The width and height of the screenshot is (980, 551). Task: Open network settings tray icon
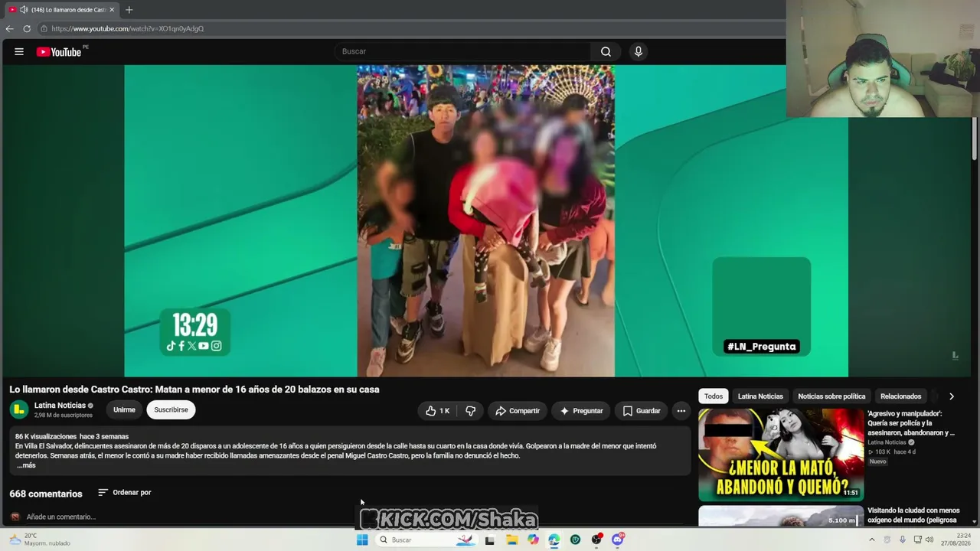point(917,540)
